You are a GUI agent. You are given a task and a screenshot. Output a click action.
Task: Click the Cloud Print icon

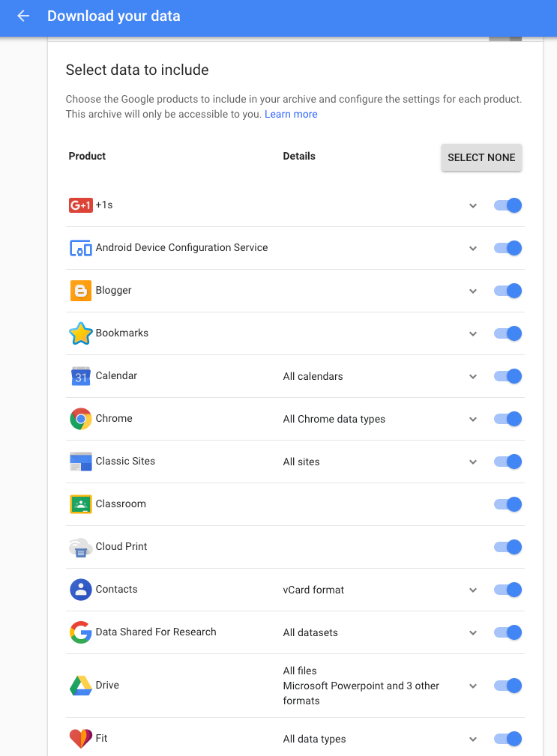(80, 547)
